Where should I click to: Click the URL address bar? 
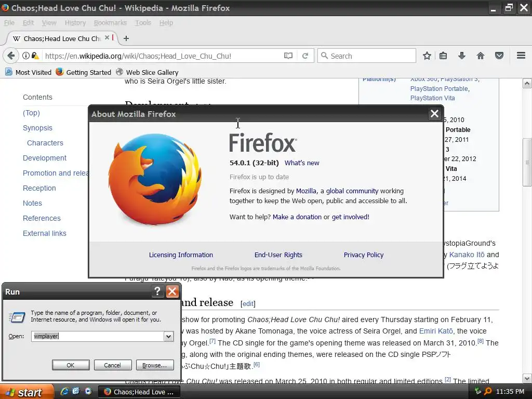163,56
